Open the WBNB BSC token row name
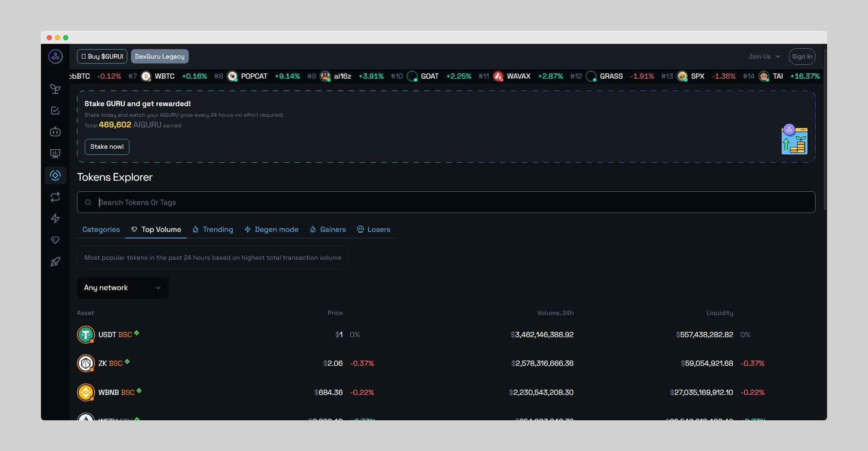This screenshot has width=868, height=451. (x=116, y=392)
